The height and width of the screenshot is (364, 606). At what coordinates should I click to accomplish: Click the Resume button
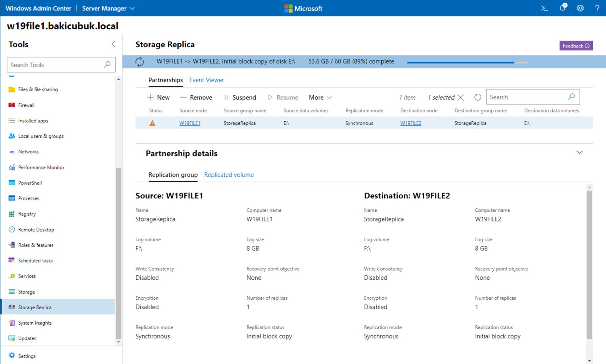(283, 98)
